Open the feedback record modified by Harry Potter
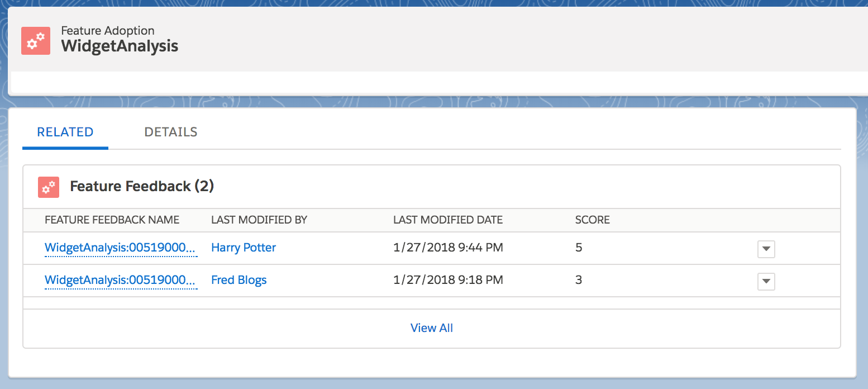The height and width of the screenshot is (389, 868). coord(121,248)
